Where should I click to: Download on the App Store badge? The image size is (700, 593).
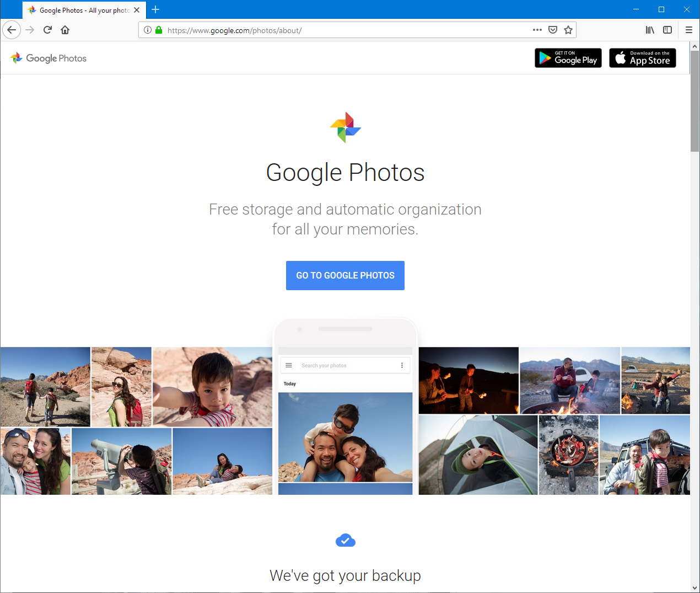(643, 58)
